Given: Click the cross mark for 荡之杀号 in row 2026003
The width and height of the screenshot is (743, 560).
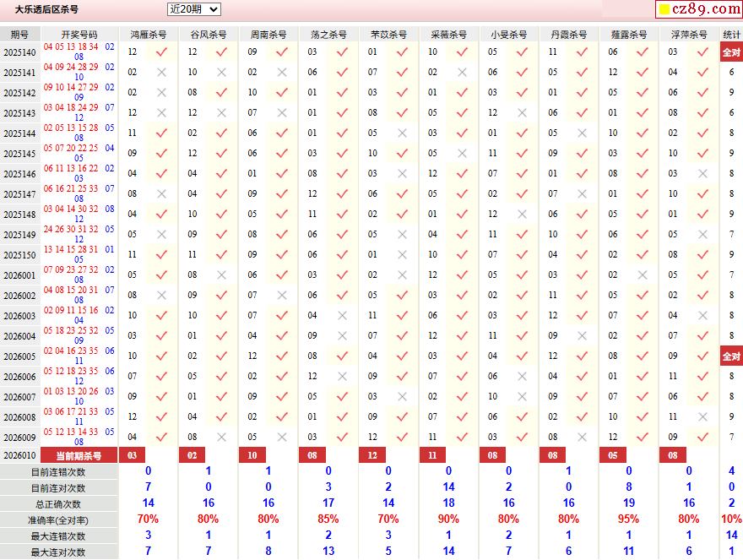Looking at the screenshot, I should pos(342,316).
